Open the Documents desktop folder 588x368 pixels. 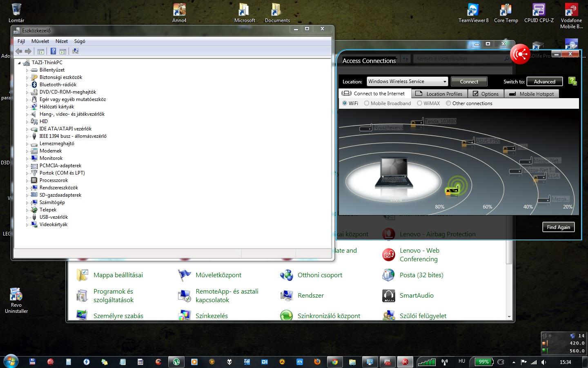(277, 13)
